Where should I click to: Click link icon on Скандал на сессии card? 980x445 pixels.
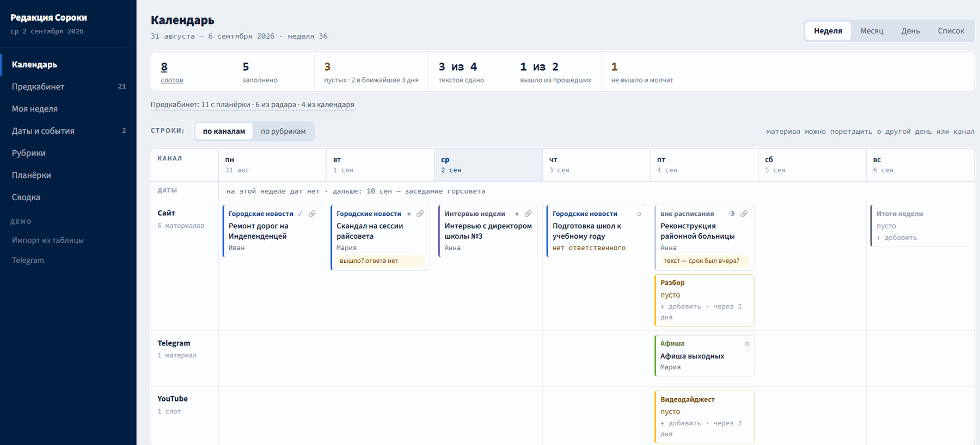[x=420, y=214]
